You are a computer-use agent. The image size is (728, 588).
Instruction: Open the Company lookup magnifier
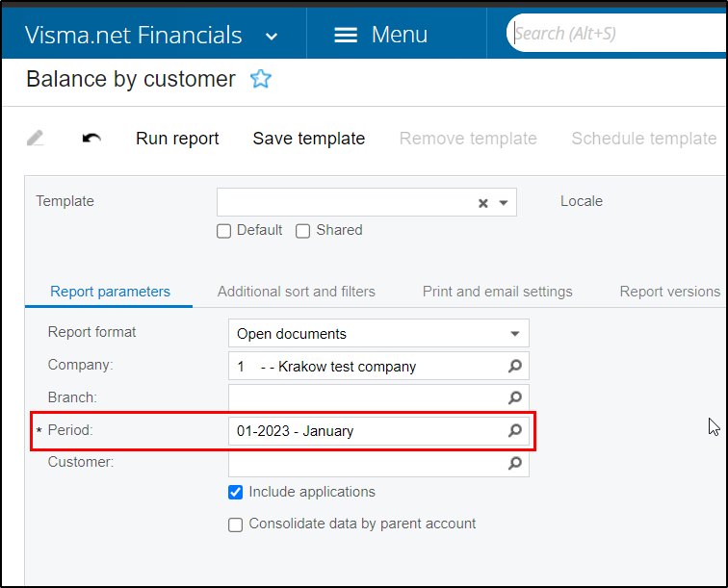(x=515, y=366)
